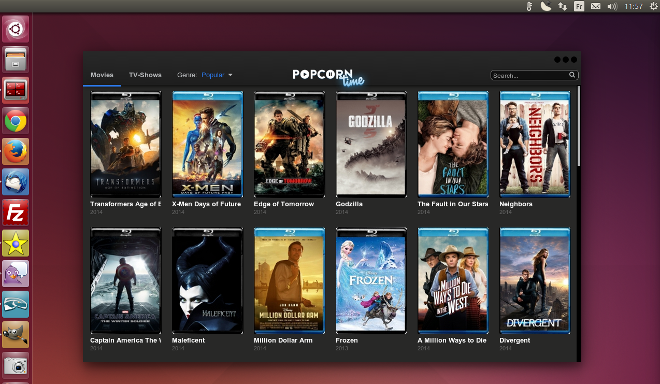The image size is (660, 384).
Task: Click the "Million Dollar Arm" title text
Action: (283, 340)
